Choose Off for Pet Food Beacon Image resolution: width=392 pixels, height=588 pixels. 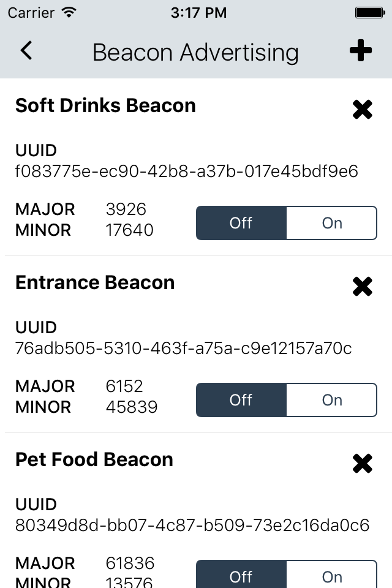pos(241,575)
